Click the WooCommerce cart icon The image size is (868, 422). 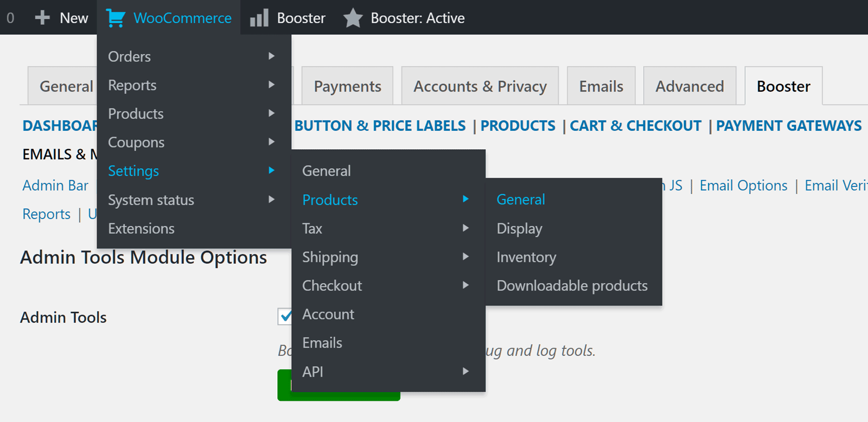[x=115, y=18]
